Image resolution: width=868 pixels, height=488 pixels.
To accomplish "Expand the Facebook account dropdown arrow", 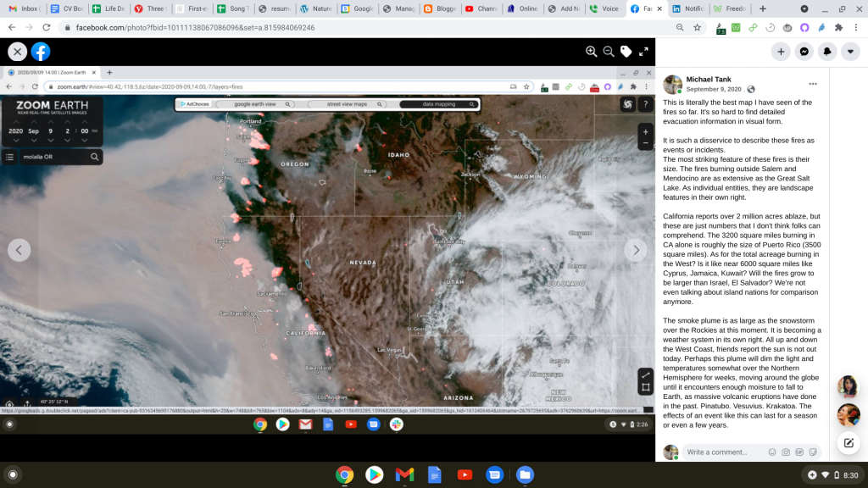I will coord(849,52).
